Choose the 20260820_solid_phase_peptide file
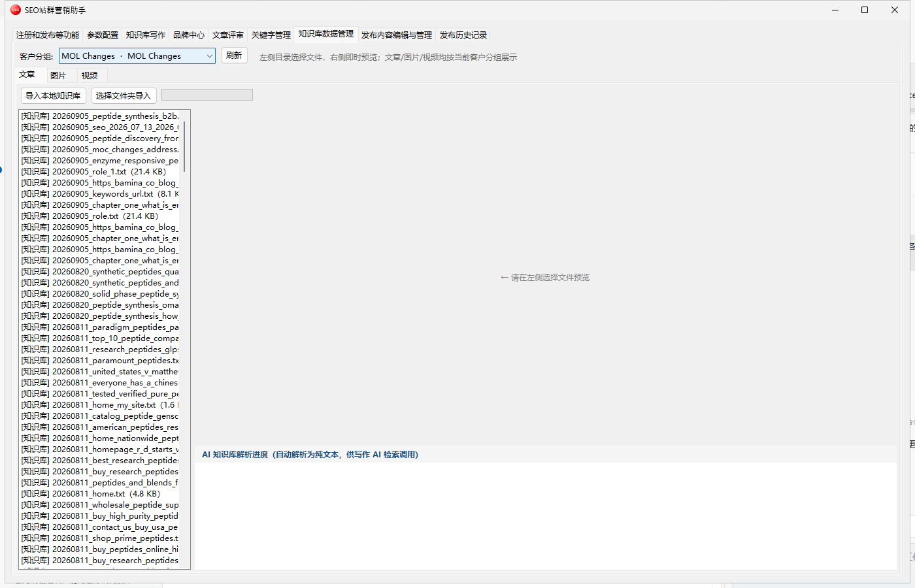Image resolution: width=915 pixels, height=588 pixels. click(x=99, y=294)
